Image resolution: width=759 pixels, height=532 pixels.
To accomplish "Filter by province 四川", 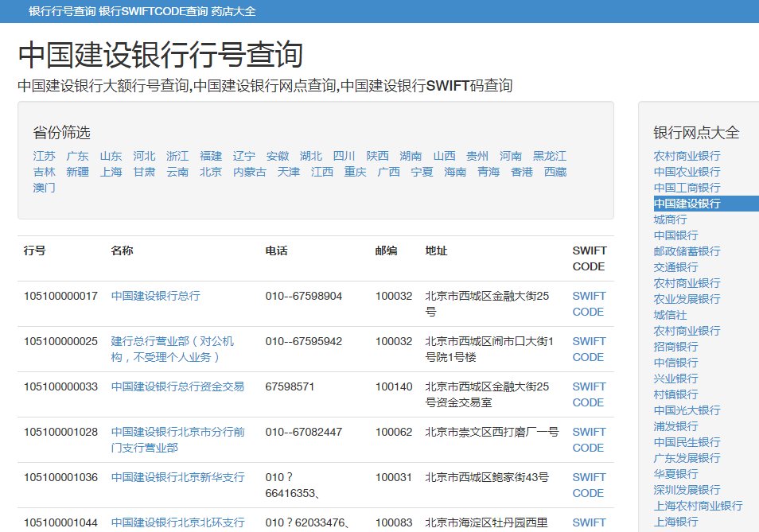I will [344, 156].
